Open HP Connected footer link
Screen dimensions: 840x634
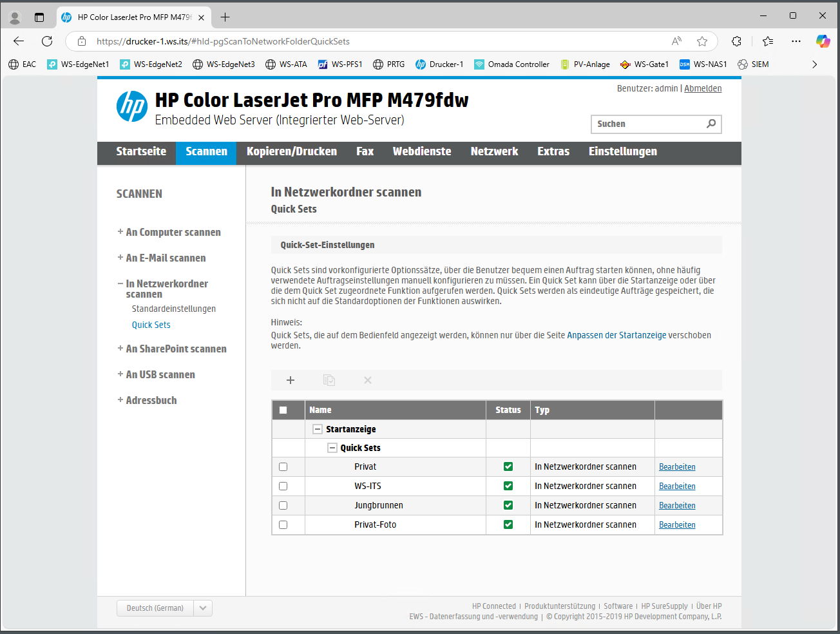point(494,606)
